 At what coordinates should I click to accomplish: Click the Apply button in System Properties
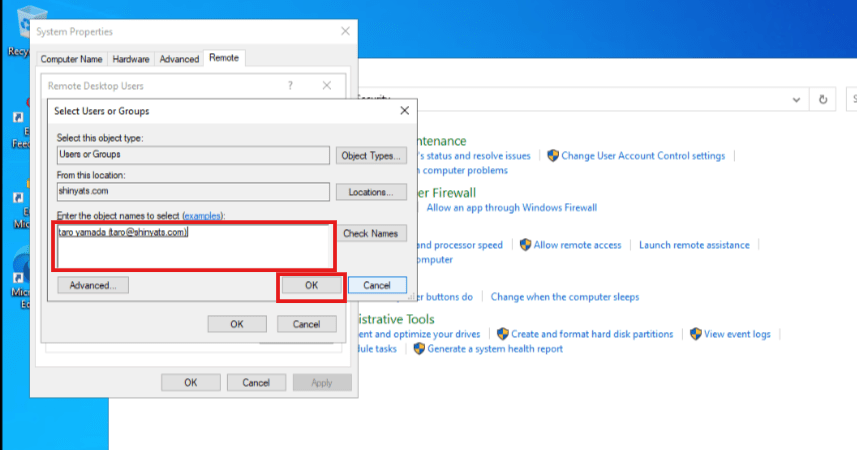(x=322, y=383)
